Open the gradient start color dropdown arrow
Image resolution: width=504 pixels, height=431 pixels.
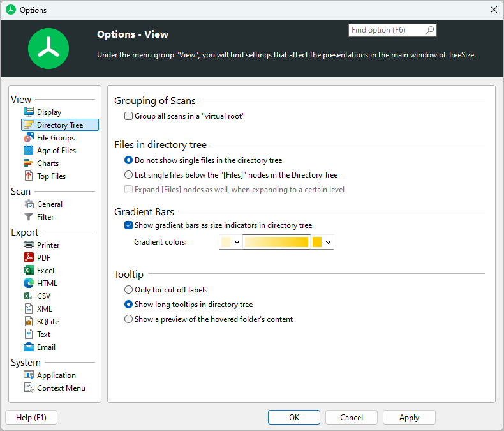pyautogui.click(x=237, y=242)
